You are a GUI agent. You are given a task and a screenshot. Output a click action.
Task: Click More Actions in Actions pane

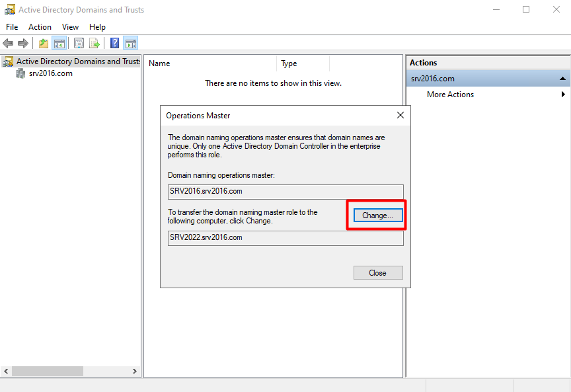450,95
